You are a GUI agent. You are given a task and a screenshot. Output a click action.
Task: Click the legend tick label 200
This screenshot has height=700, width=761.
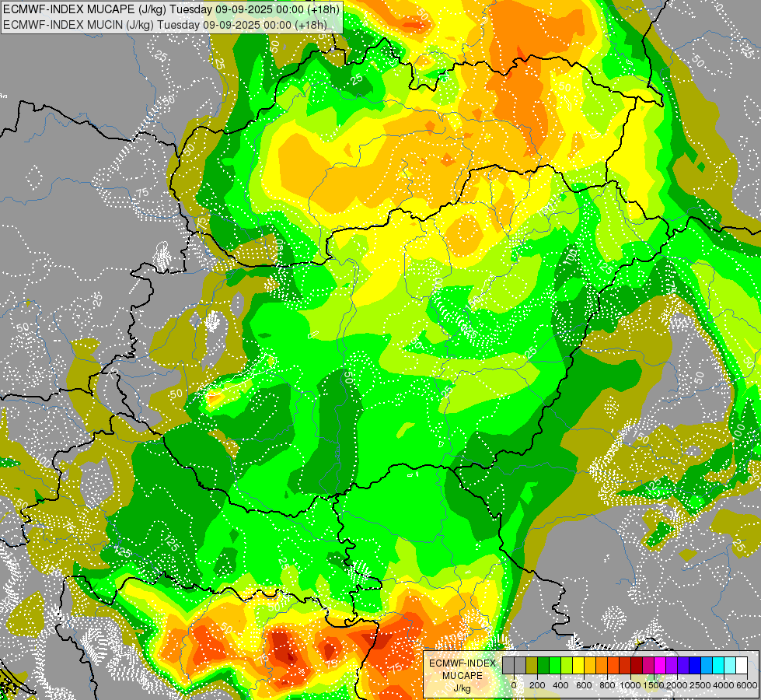tap(537, 685)
